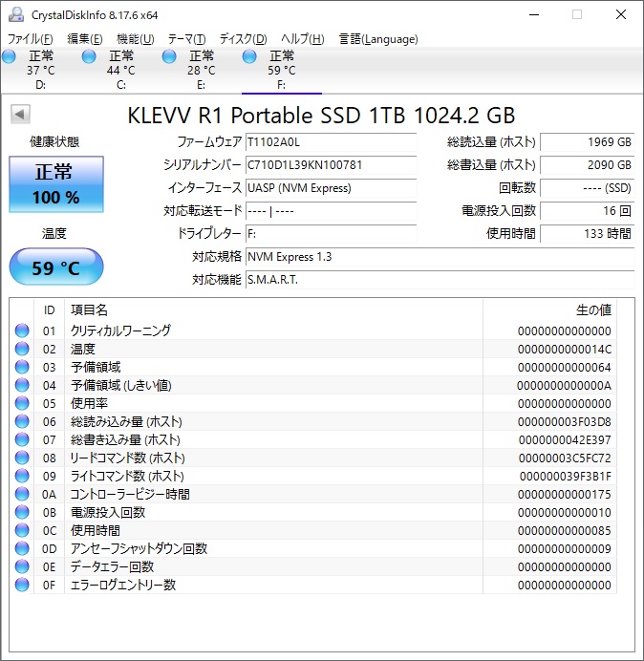The height and width of the screenshot is (661, 644).
Task: Click status orb for 予備領域 ID 03 row
Action: coord(22,367)
